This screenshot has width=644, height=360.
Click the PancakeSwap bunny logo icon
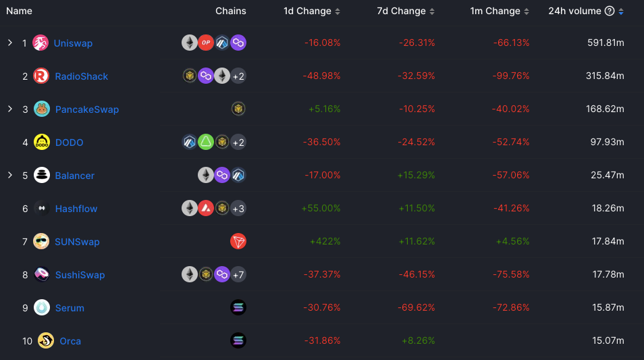42,109
